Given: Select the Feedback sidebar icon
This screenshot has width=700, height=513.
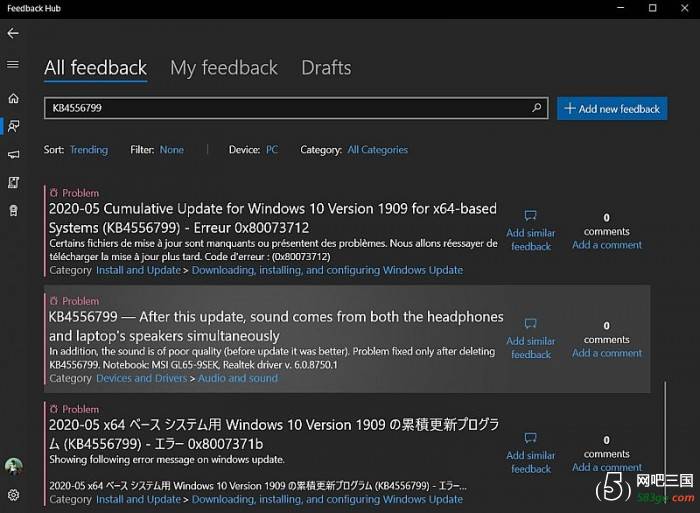Looking at the screenshot, I should coord(13,126).
